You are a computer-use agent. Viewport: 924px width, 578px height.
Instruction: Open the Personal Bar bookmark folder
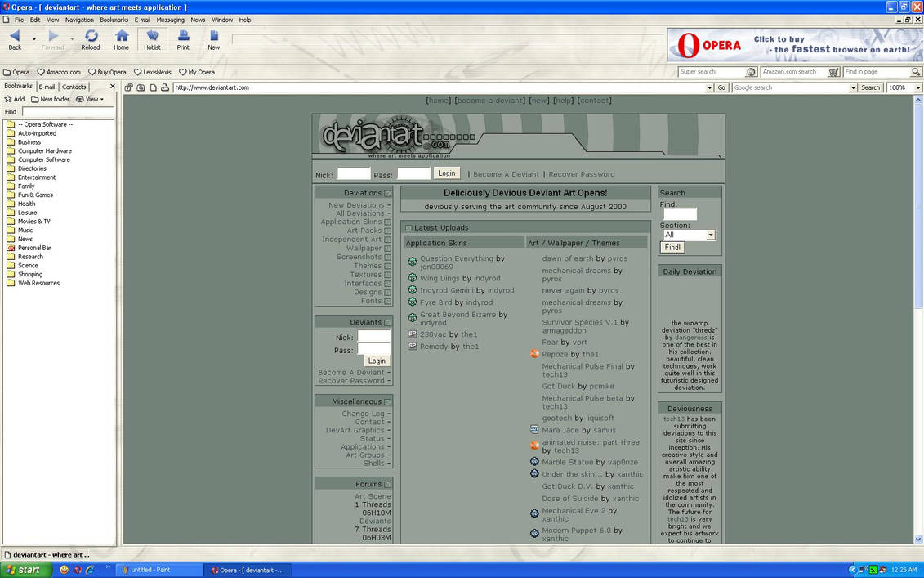click(x=29, y=248)
